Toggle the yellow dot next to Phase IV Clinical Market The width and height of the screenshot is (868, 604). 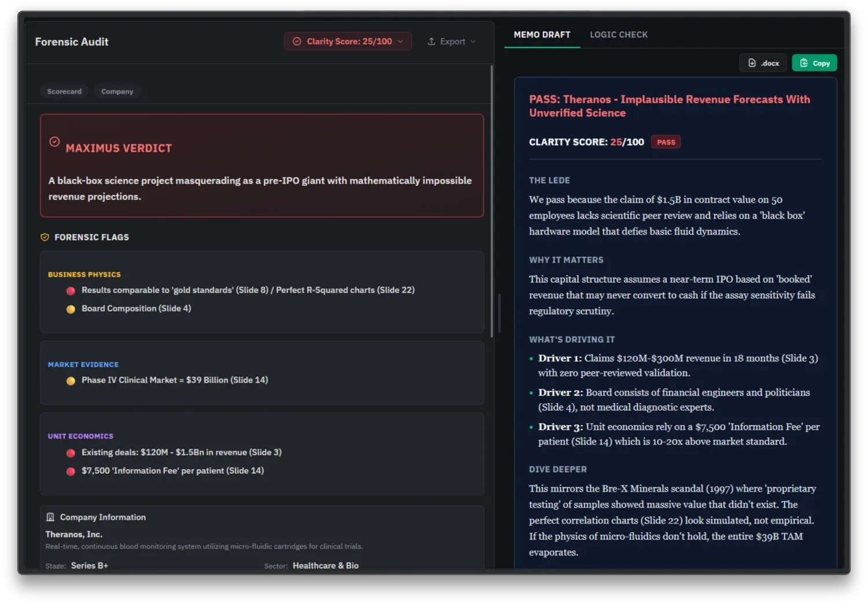[x=71, y=380]
